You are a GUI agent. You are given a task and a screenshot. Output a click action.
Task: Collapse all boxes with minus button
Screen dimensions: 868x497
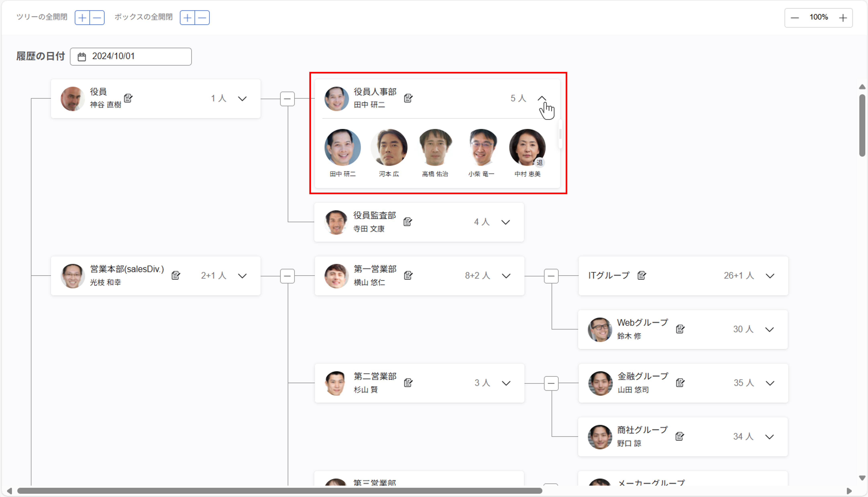(x=202, y=18)
